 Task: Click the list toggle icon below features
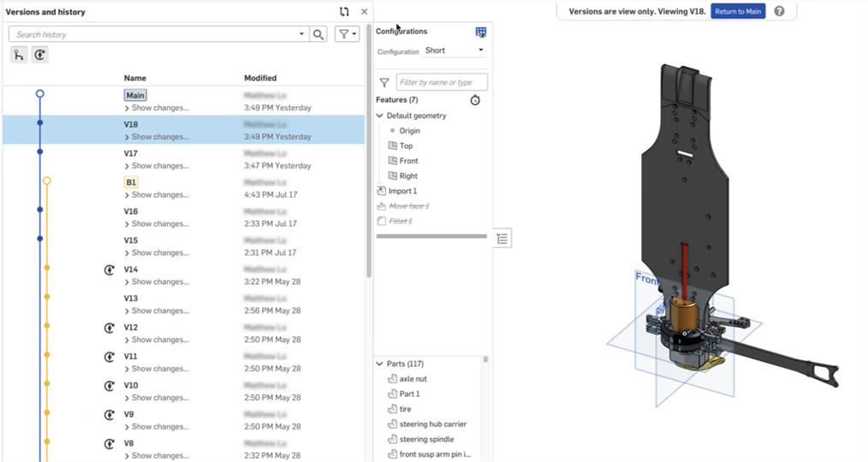(x=502, y=240)
